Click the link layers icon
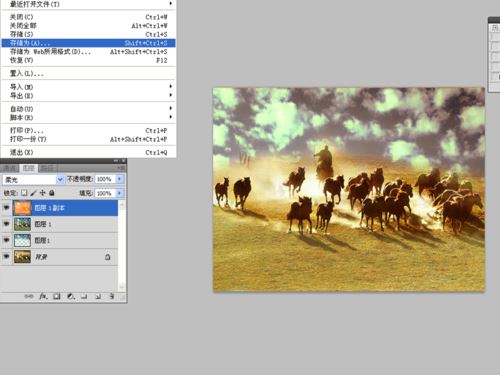This screenshot has height=375, width=500. (29, 296)
